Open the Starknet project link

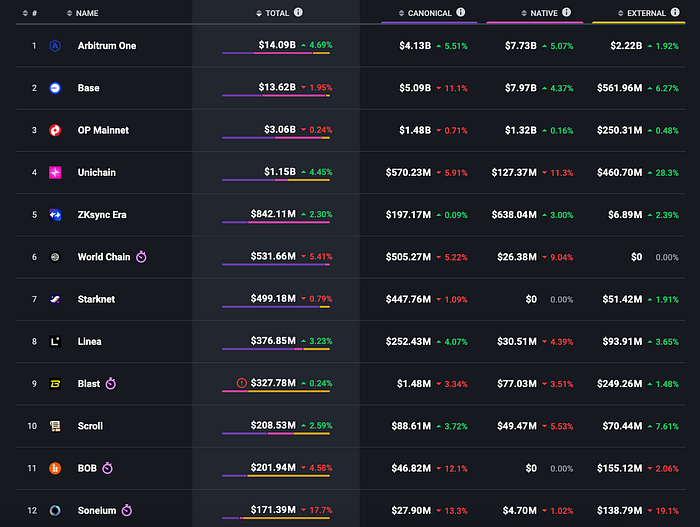[96, 299]
